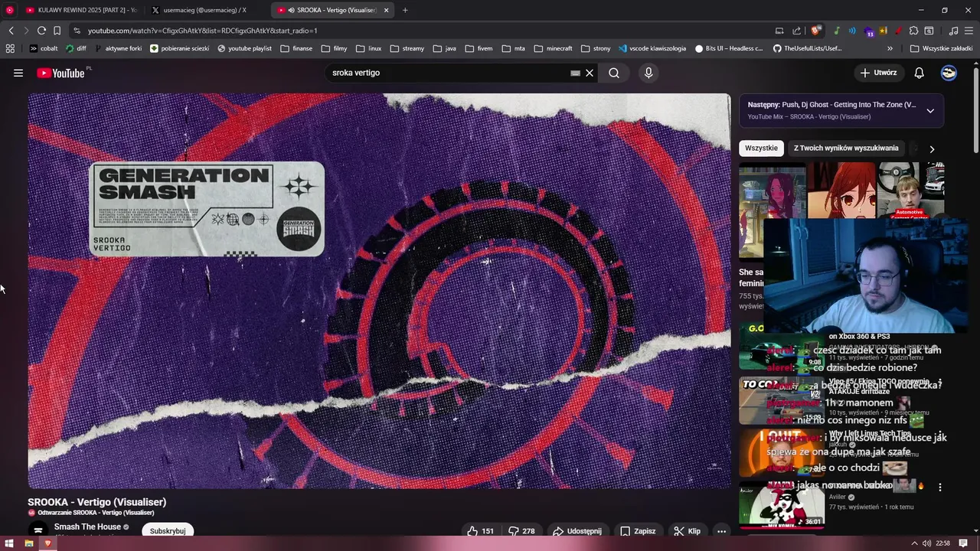View site information icon in address bar

point(76,31)
